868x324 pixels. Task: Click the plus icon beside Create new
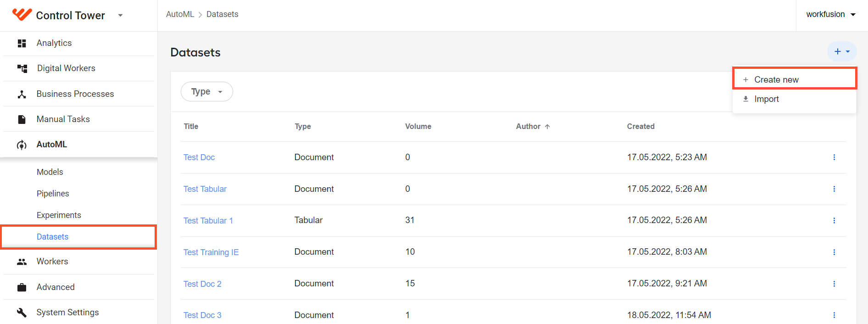point(746,80)
